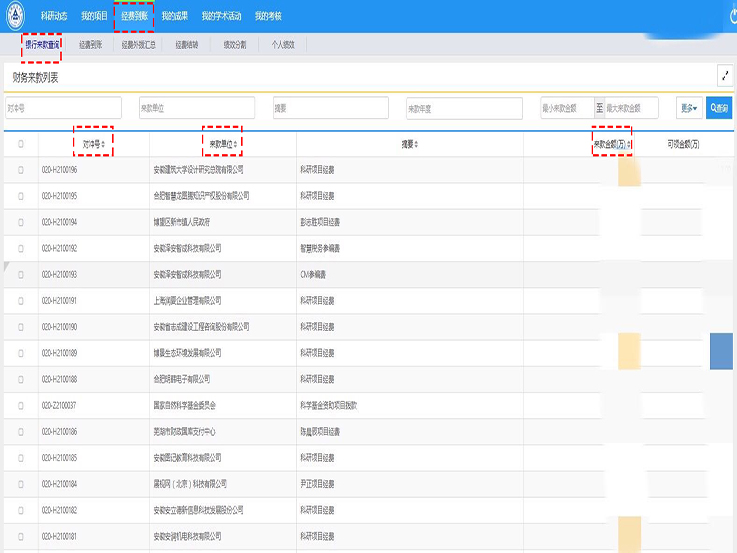
Task: Check the row for 020-H2100196
Action: pos(21,170)
